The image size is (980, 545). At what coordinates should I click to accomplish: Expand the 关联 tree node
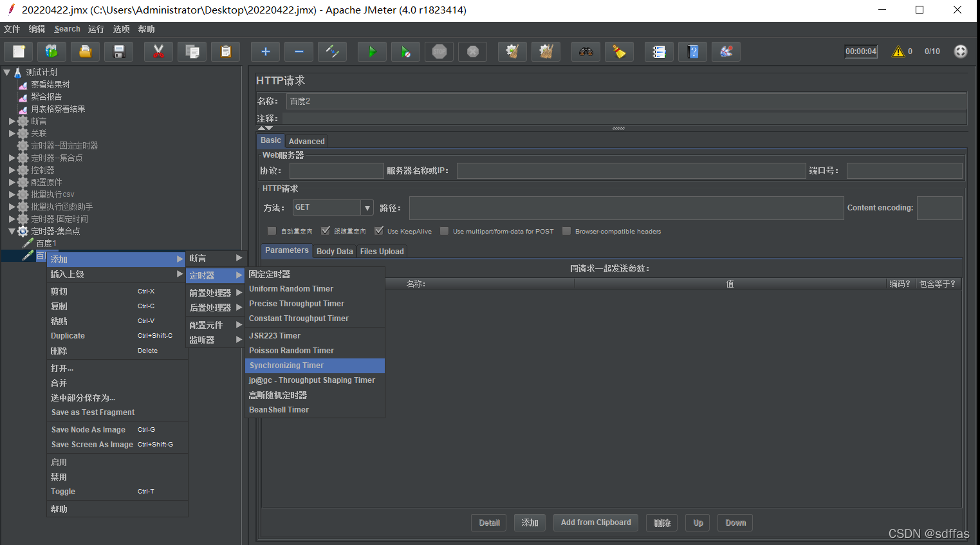[12, 133]
